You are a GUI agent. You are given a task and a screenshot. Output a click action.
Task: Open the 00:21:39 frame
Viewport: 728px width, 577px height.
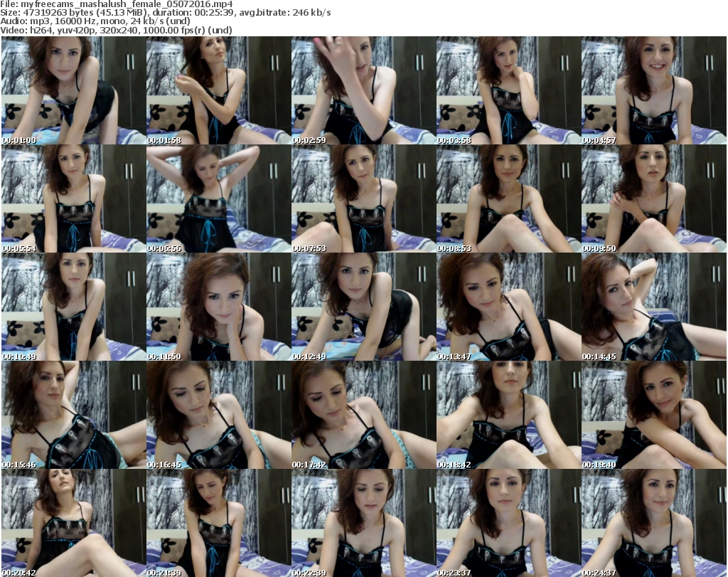click(x=219, y=523)
